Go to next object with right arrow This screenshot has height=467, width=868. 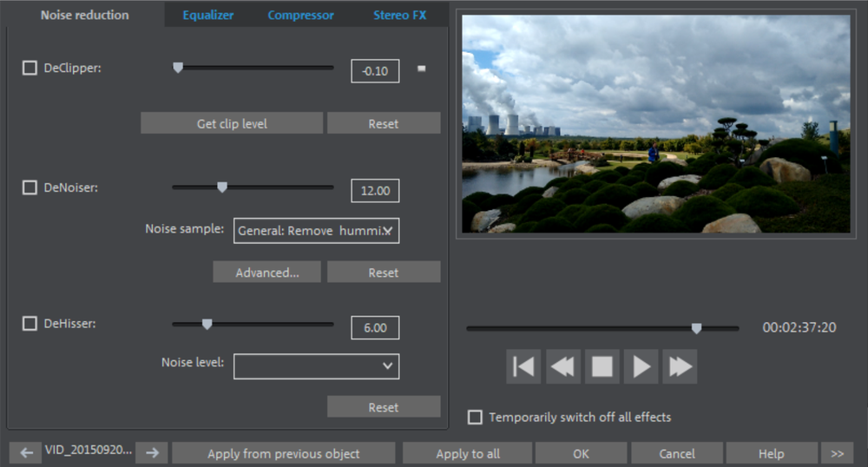[x=152, y=452]
